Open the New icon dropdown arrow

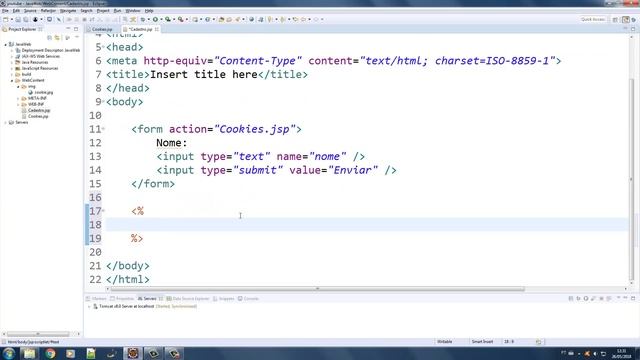[11, 19]
